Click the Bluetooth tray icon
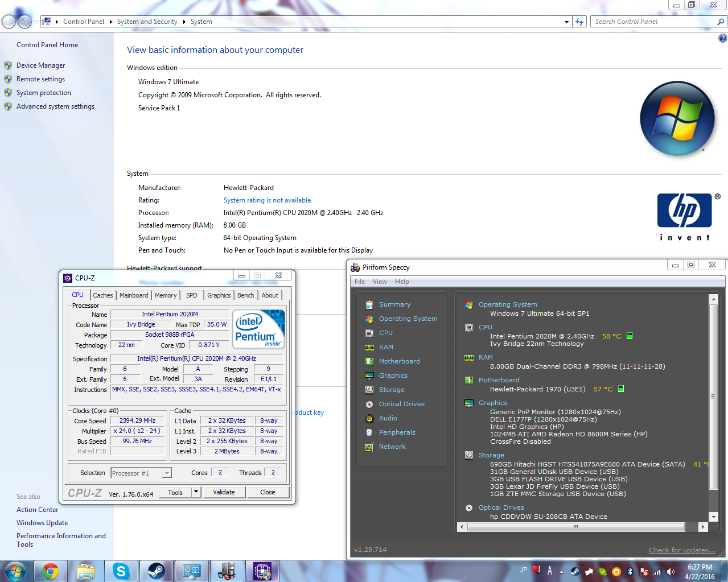 point(630,572)
